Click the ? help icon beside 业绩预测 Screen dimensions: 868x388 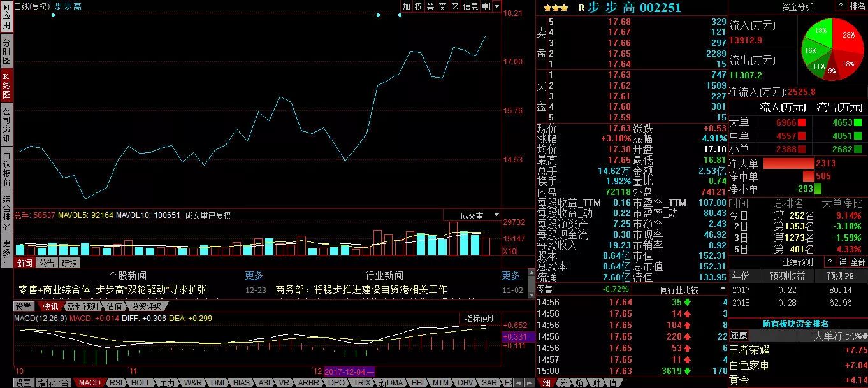[830, 262]
